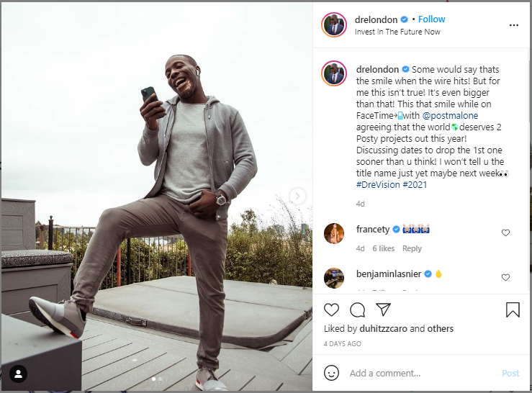The width and height of the screenshot is (532, 393).
Task: Click the Post comment button
Action: 510,373
